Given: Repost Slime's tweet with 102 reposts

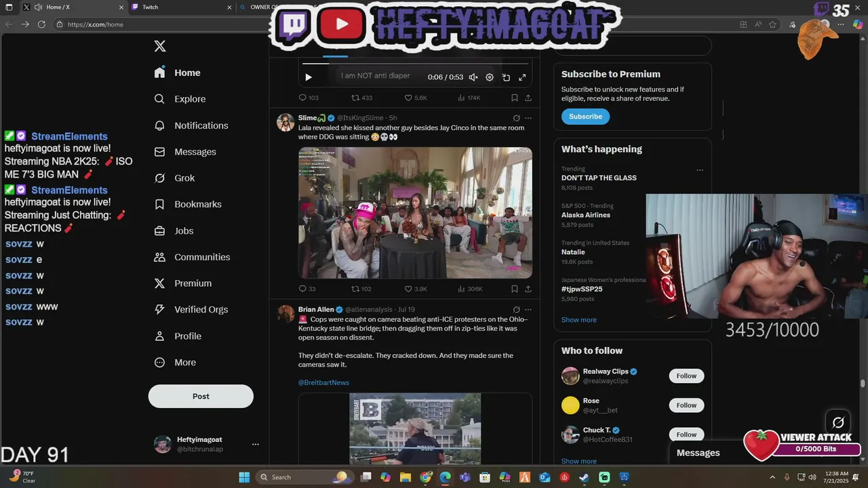Looking at the screenshot, I should point(361,289).
